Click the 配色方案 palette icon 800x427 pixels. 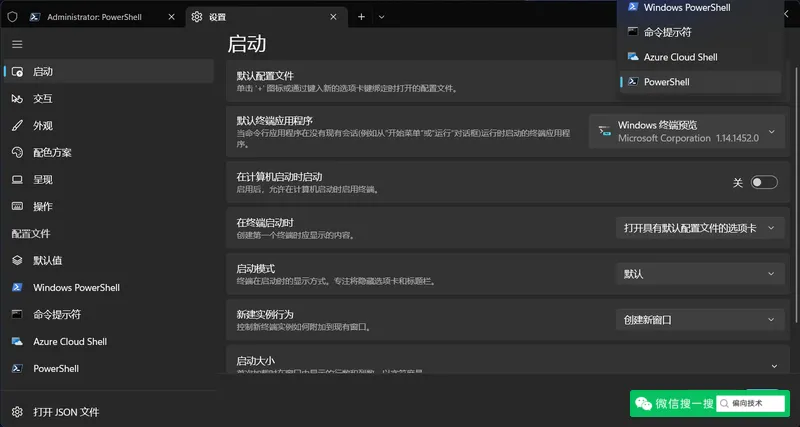(17, 153)
